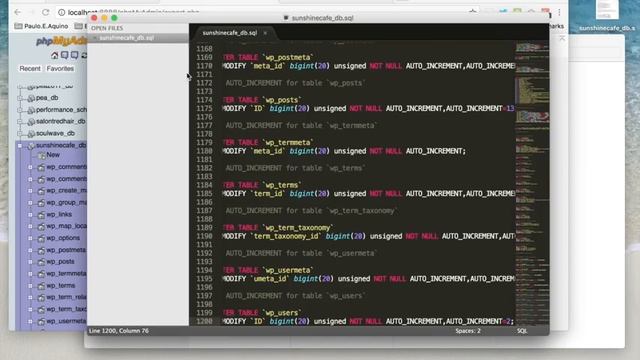The height and width of the screenshot is (360, 640).
Task: Expand the wp_terms table node
Action: [x=30, y=286]
